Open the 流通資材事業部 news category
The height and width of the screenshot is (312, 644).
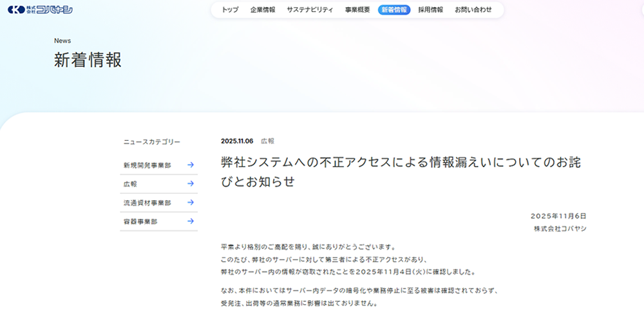(147, 203)
